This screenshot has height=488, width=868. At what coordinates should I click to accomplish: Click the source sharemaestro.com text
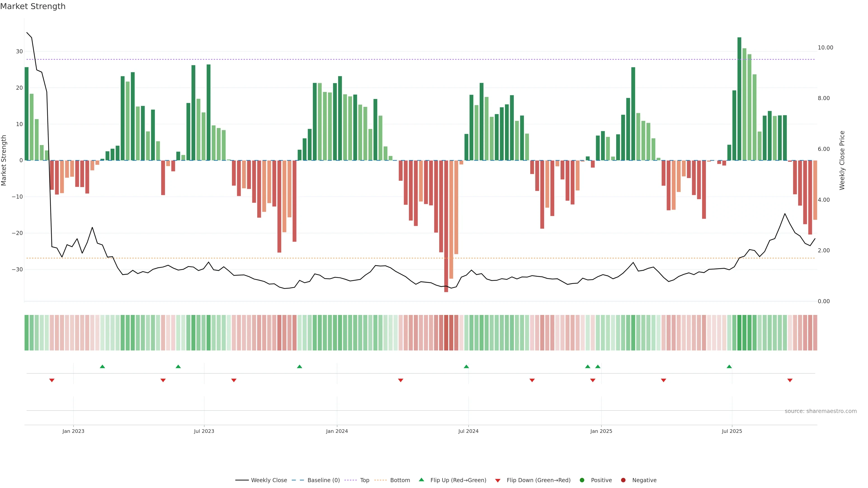[x=821, y=411]
